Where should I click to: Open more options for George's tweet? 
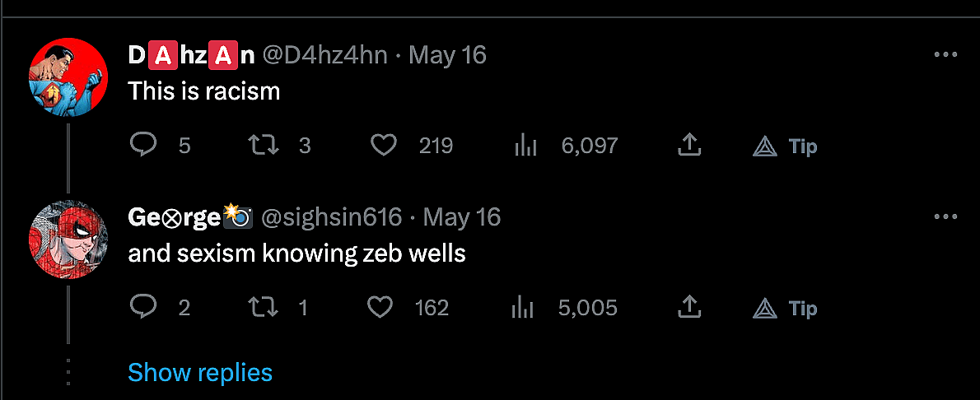coord(945,216)
